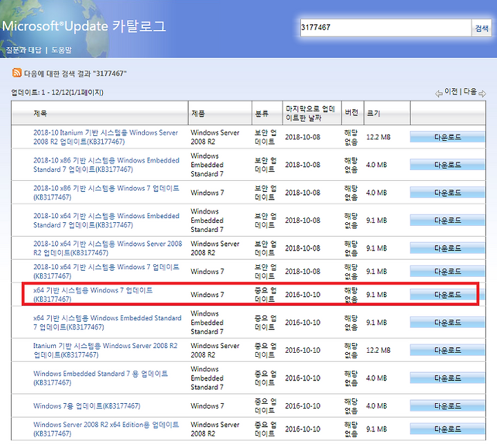Download 2018-10 x64 Embedded Standard 7 update
Viewport: 497px width, 448px height.
click(447, 220)
